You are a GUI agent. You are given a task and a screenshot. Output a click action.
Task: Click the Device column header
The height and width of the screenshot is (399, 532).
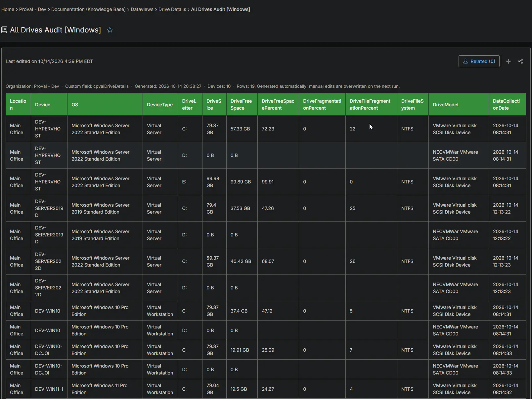(x=49, y=104)
